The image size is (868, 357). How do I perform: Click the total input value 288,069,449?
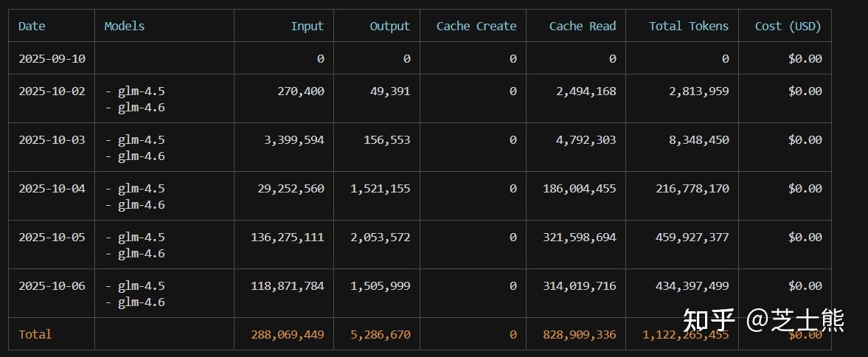point(287,335)
